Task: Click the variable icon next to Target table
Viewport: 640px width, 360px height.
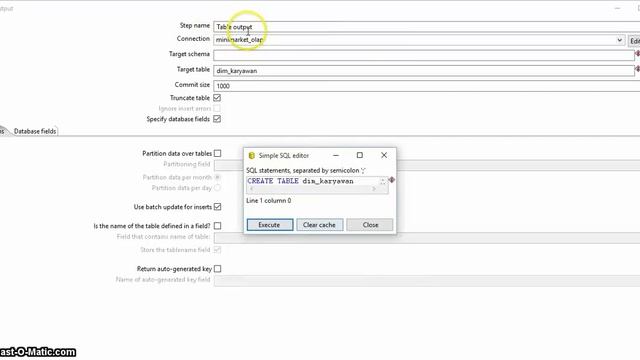Action: pos(637,69)
